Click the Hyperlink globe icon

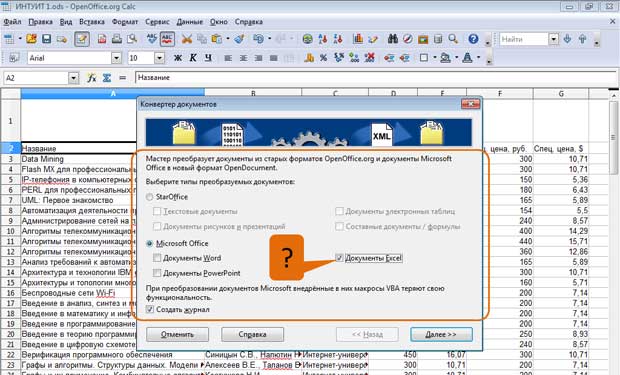tap(308, 39)
